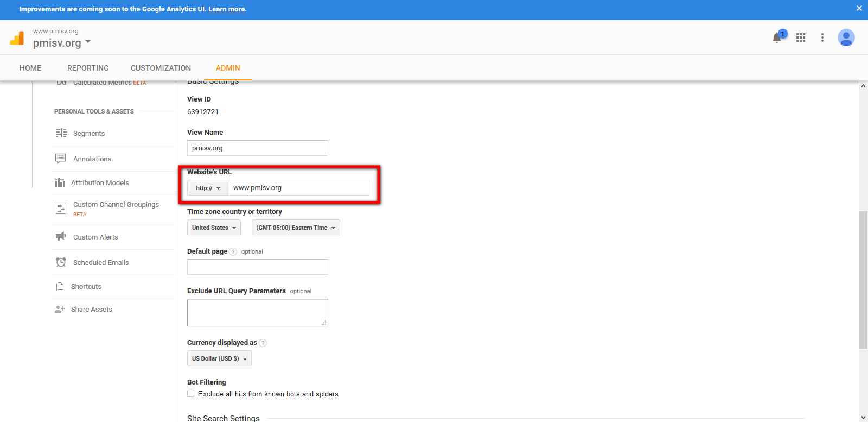Open the Google apps grid

pyautogui.click(x=801, y=37)
